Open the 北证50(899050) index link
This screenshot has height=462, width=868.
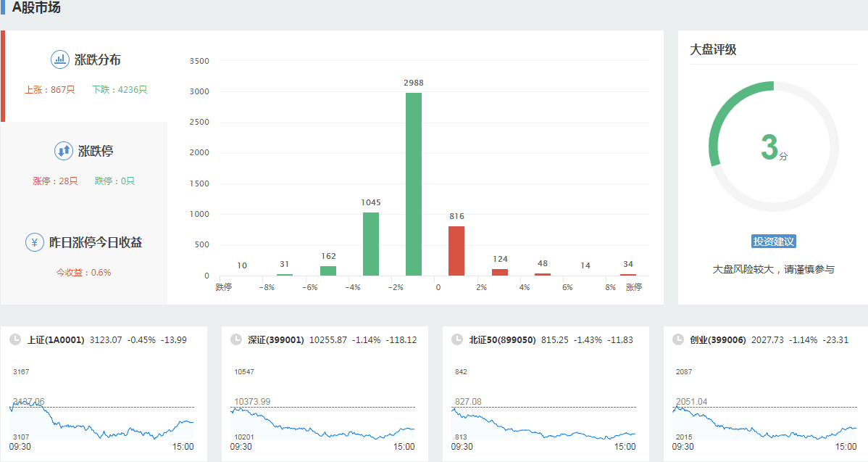click(502, 339)
